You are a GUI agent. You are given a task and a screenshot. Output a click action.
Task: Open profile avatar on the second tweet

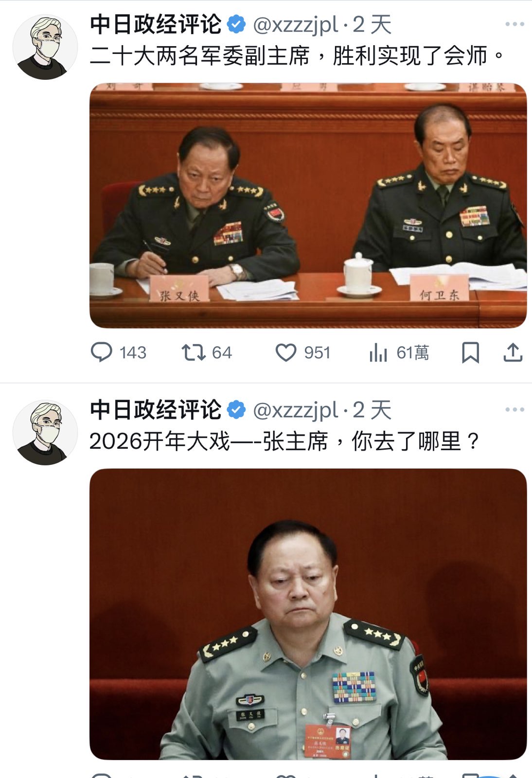(x=45, y=433)
